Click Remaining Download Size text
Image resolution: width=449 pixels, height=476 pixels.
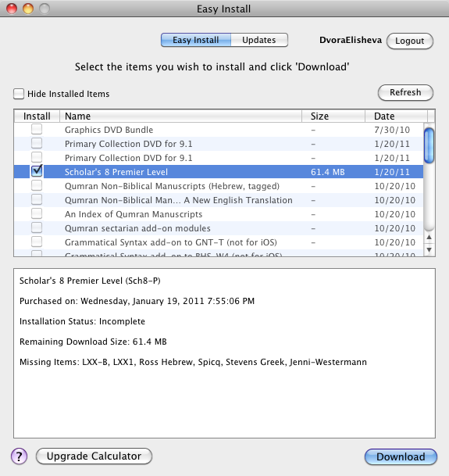click(x=93, y=342)
